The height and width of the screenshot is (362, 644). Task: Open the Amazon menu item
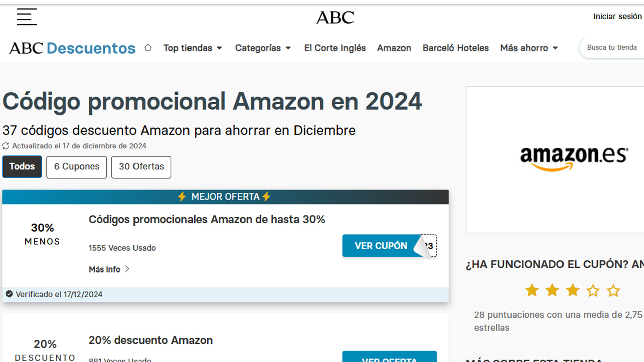pyautogui.click(x=394, y=48)
